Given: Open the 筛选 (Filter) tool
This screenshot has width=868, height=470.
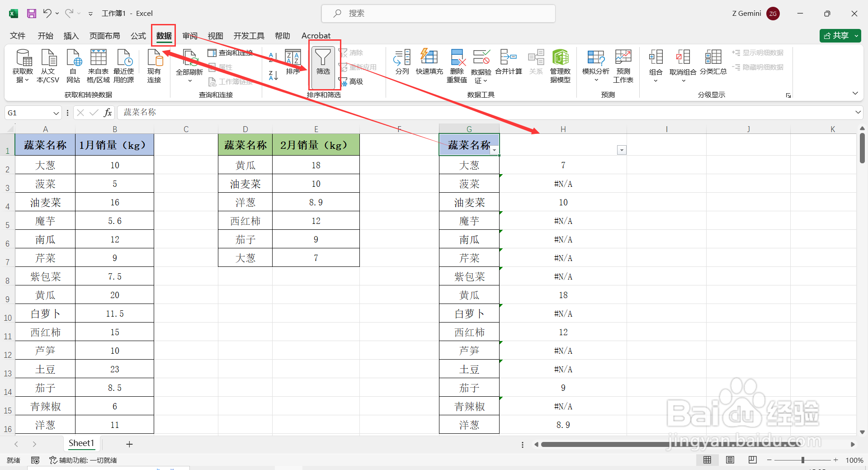Looking at the screenshot, I should [323, 66].
